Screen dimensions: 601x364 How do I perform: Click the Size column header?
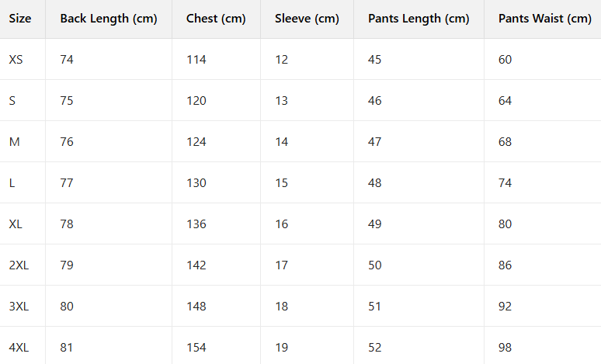tap(20, 19)
